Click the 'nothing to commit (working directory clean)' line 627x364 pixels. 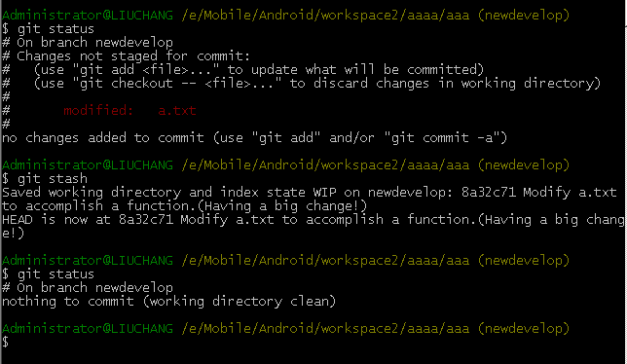(168, 302)
